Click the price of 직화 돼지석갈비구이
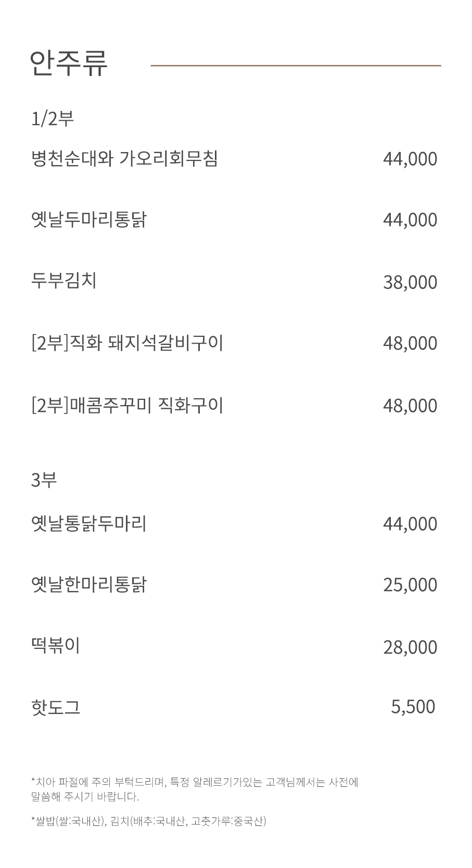The image size is (472, 868). pos(410,343)
